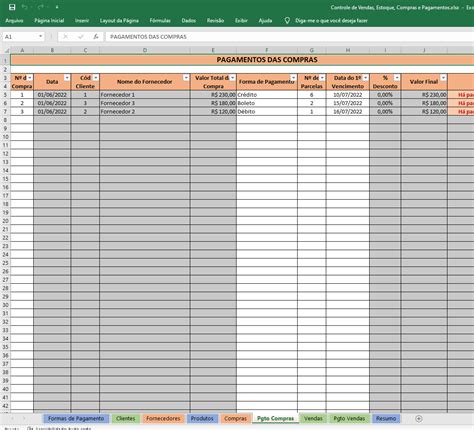
Task: Click the Redo arrow icon
Action: click(x=41, y=7)
